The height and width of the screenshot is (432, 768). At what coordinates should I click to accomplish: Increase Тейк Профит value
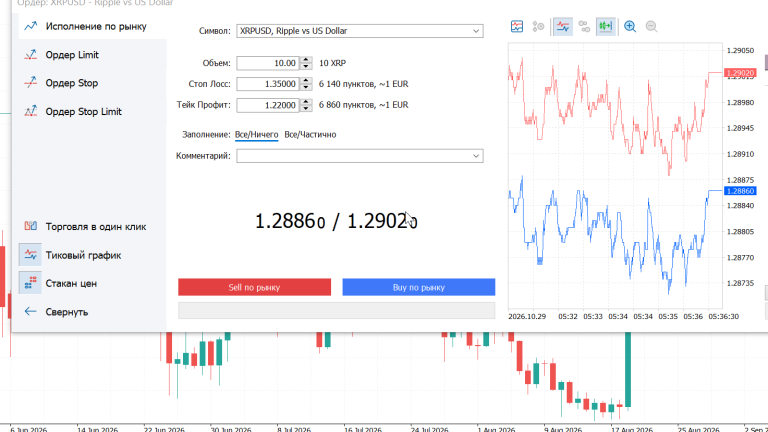(306, 102)
